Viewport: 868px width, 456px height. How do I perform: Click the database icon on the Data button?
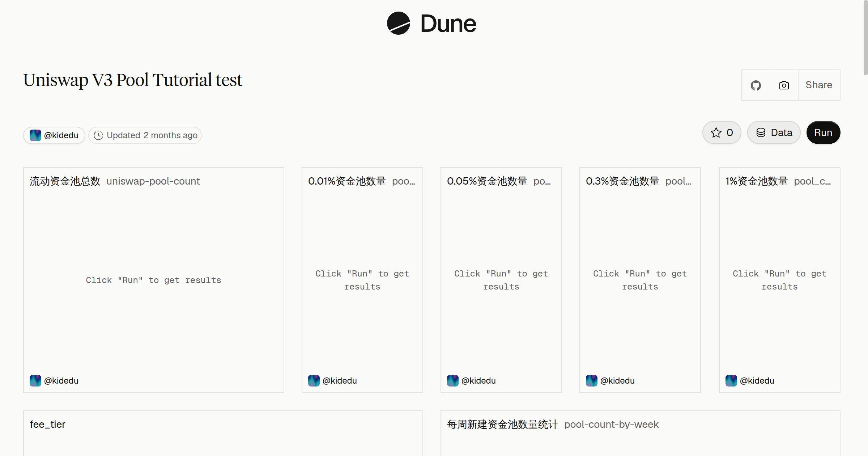click(x=761, y=133)
